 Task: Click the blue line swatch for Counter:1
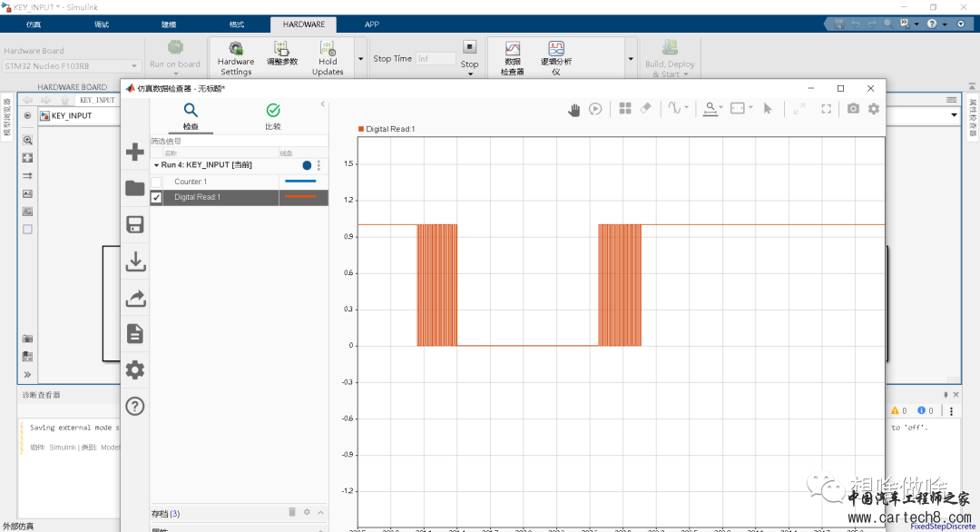tap(300, 182)
